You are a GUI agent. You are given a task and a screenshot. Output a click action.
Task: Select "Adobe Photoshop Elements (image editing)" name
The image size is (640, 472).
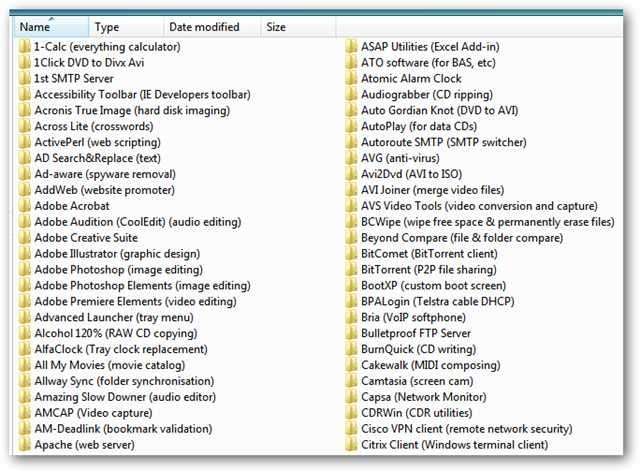pos(142,285)
